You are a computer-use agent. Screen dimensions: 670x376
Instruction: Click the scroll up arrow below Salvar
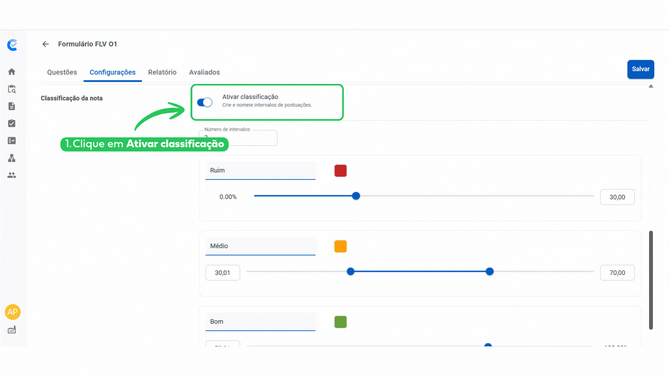651,87
